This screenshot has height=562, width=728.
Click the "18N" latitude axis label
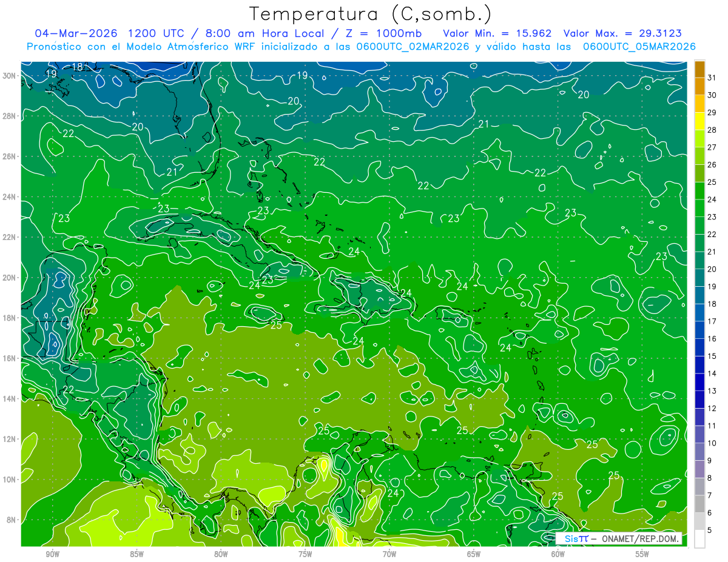click(x=10, y=318)
